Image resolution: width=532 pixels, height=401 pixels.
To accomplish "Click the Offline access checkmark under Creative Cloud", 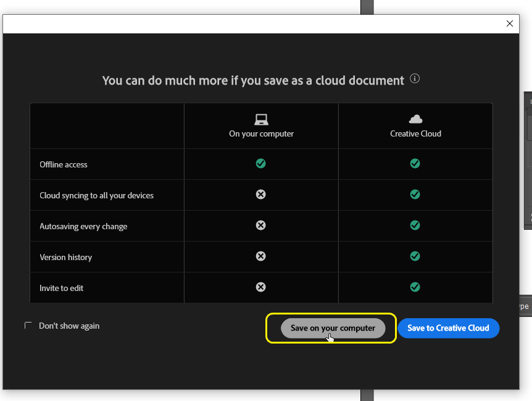I will (415, 164).
